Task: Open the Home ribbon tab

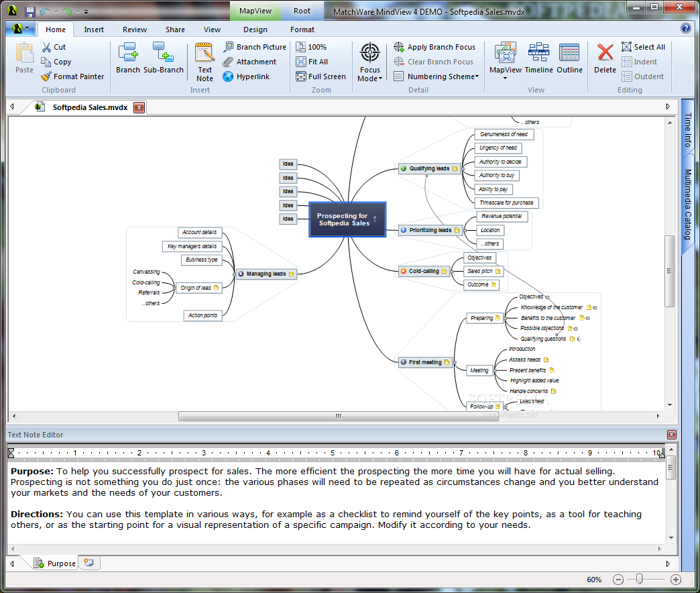Action: [56, 30]
